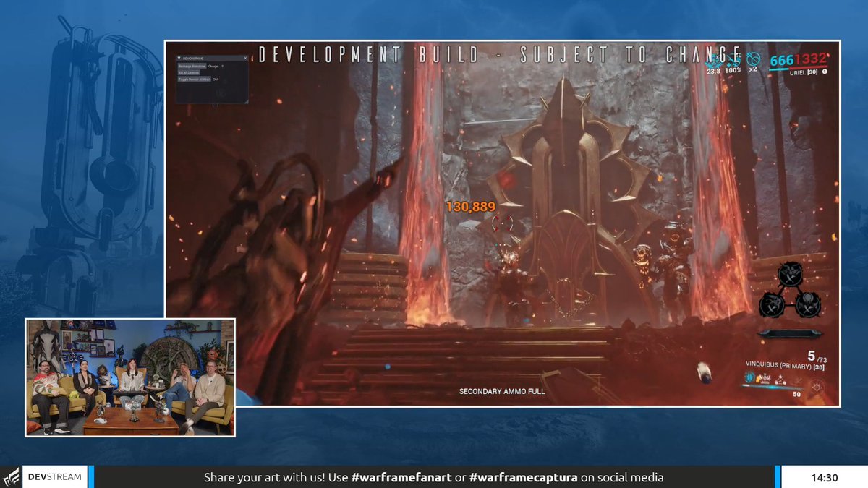The width and height of the screenshot is (868, 488).
Task: Click the small circled '1' beside URIEL
Action: (825, 72)
